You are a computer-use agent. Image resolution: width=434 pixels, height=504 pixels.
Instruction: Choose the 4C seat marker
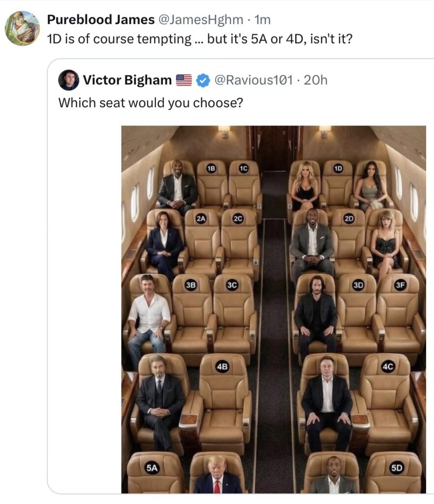pos(388,366)
